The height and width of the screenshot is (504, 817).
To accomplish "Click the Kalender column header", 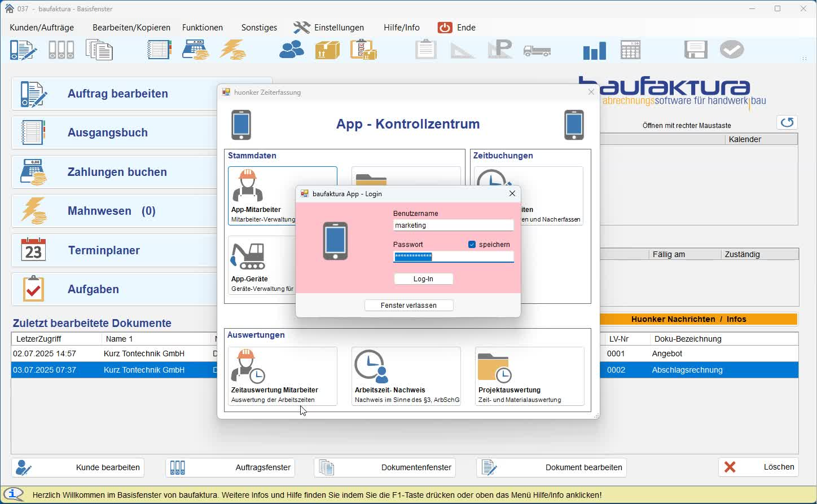I will coord(761,139).
